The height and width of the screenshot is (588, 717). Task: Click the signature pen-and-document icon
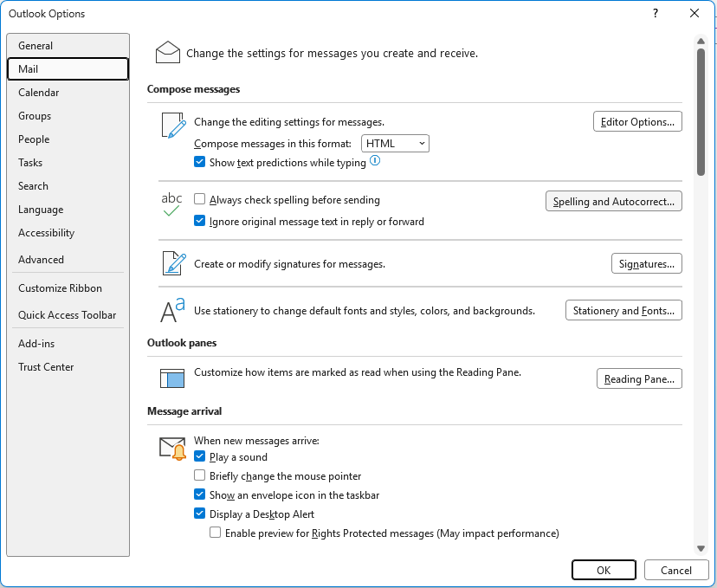pyautogui.click(x=174, y=263)
